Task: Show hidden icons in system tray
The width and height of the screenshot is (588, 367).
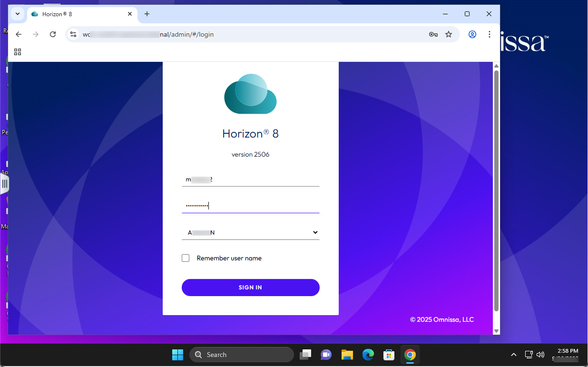Action: [513, 355]
